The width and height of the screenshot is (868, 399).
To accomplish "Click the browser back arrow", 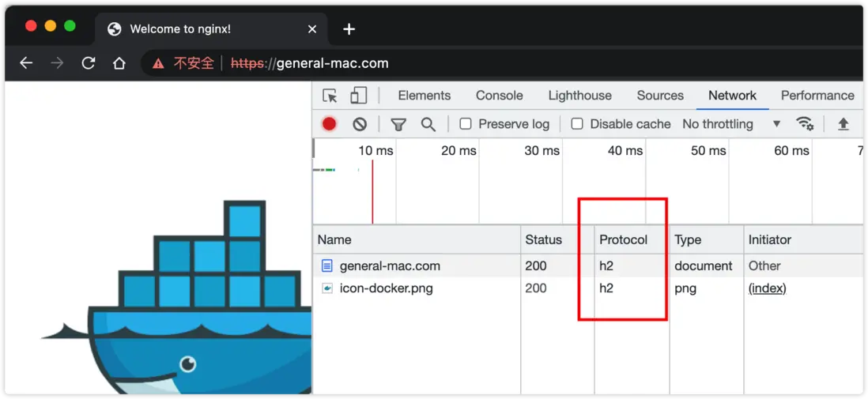I will point(26,63).
